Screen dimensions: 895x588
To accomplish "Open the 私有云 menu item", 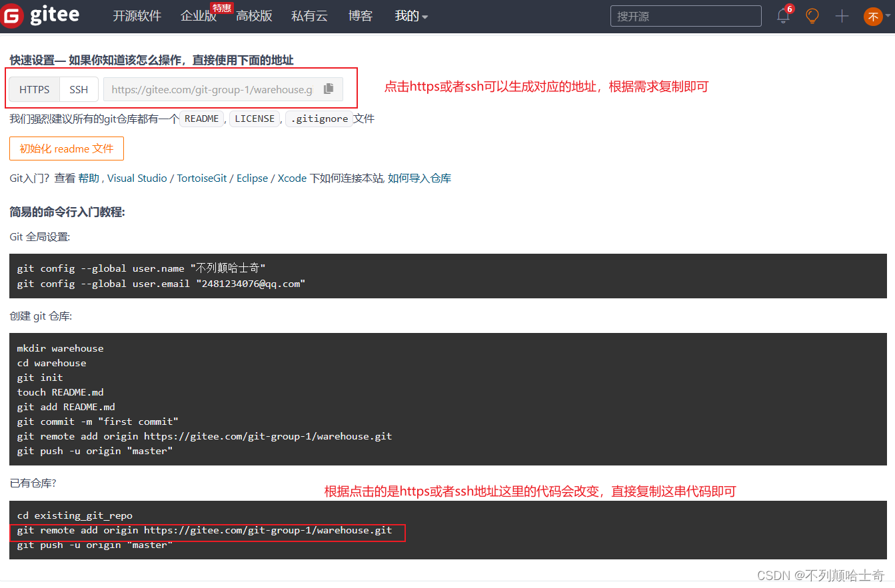I will pyautogui.click(x=309, y=16).
